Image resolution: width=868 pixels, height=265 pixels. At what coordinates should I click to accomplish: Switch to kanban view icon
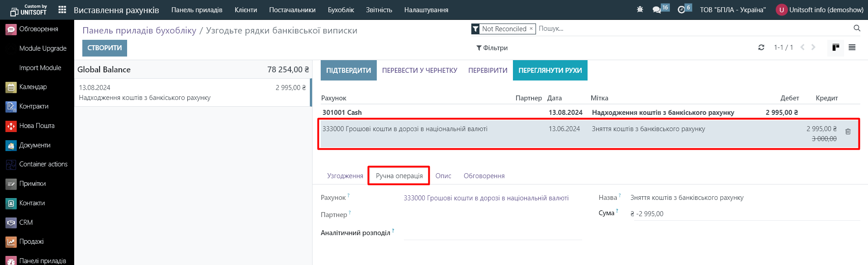(835, 47)
